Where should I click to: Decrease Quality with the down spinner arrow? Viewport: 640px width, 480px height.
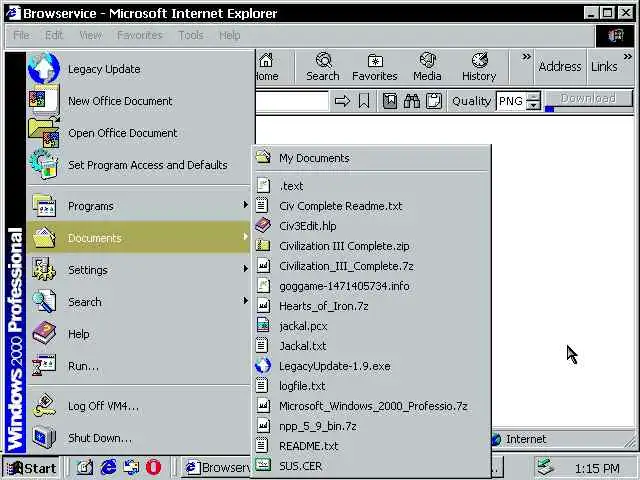533,106
